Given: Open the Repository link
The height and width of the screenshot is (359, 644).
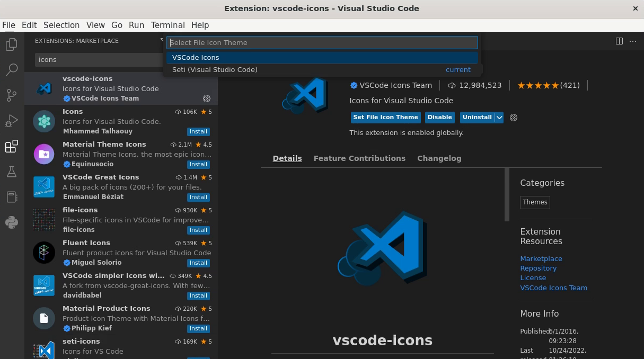Looking at the screenshot, I should point(539,268).
